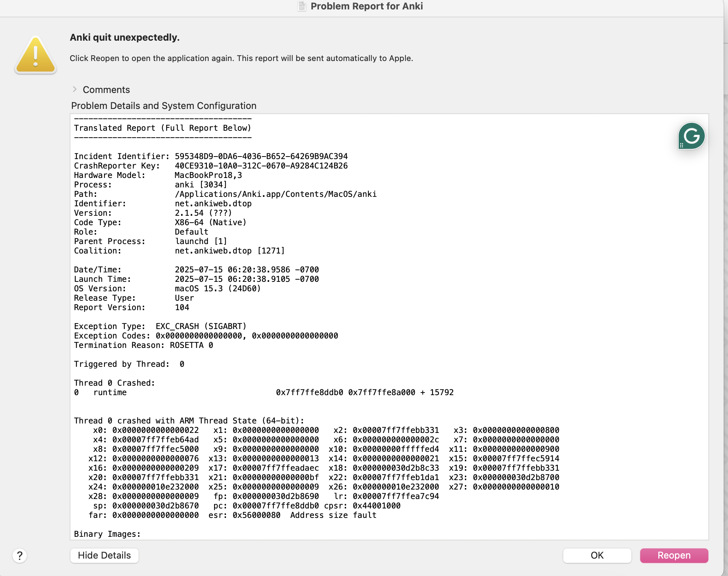This screenshot has height=576, width=728.
Task: Click the Binary Images heading
Action: pos(107,534)
